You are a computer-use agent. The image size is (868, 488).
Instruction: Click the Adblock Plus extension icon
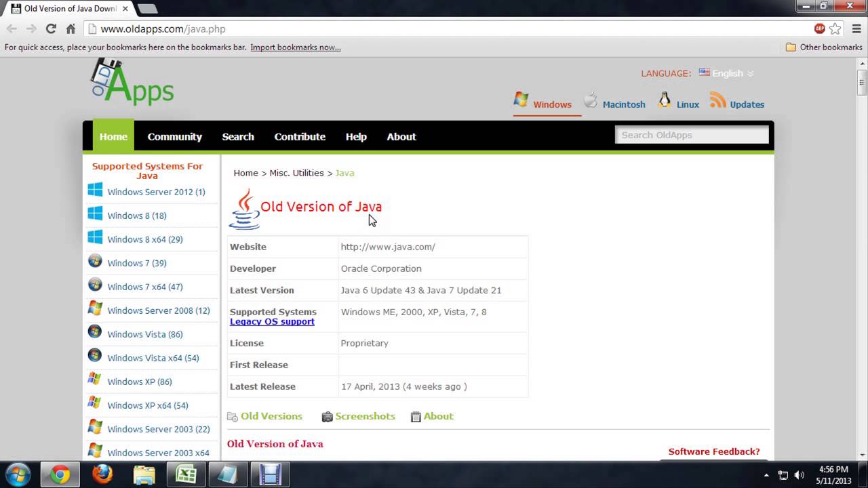click(x=819, y=28)
